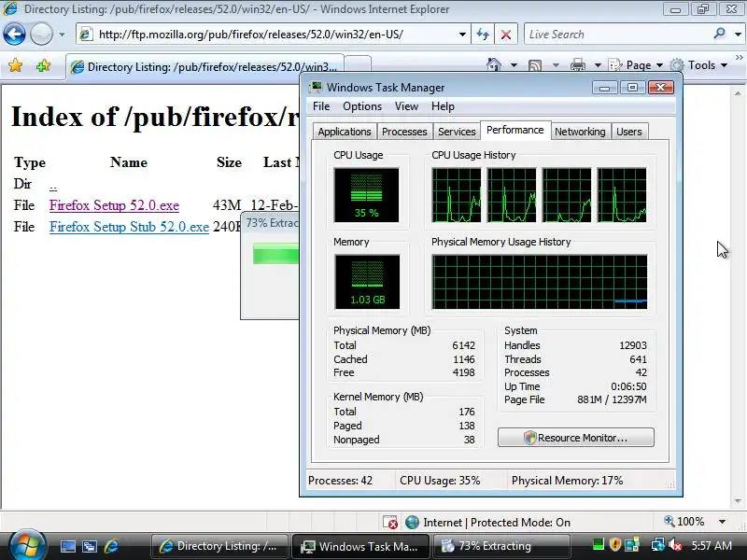Click the muted volume tray icon
Screen dimensions: 747x560
tap(675, 545)
